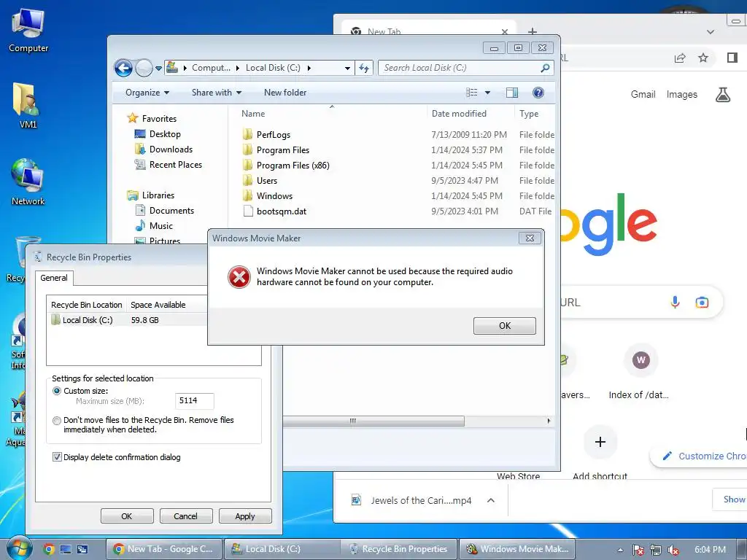Click the search magnifier icon in Explorer
Image resolution: width=747 pixels, height=560 pixels.
coord(546,68)
